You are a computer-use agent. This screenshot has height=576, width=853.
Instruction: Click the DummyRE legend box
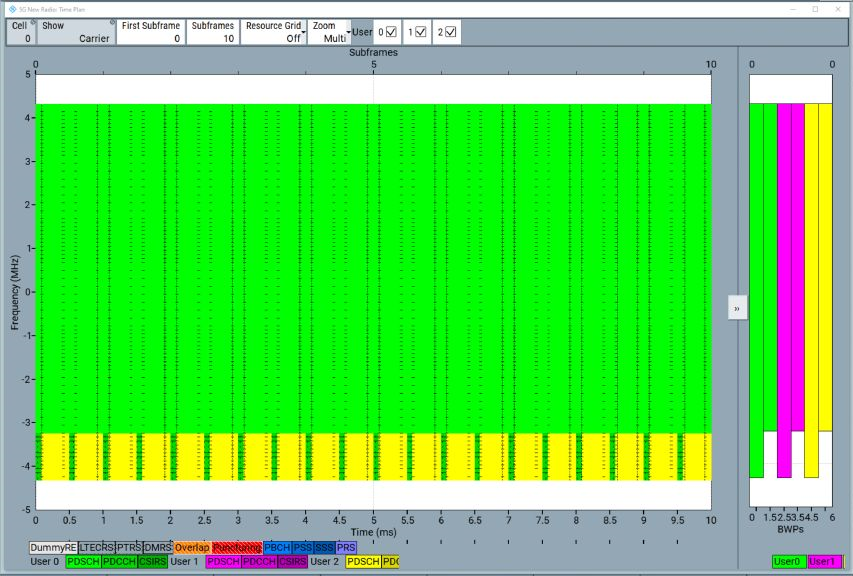point(53,547)
